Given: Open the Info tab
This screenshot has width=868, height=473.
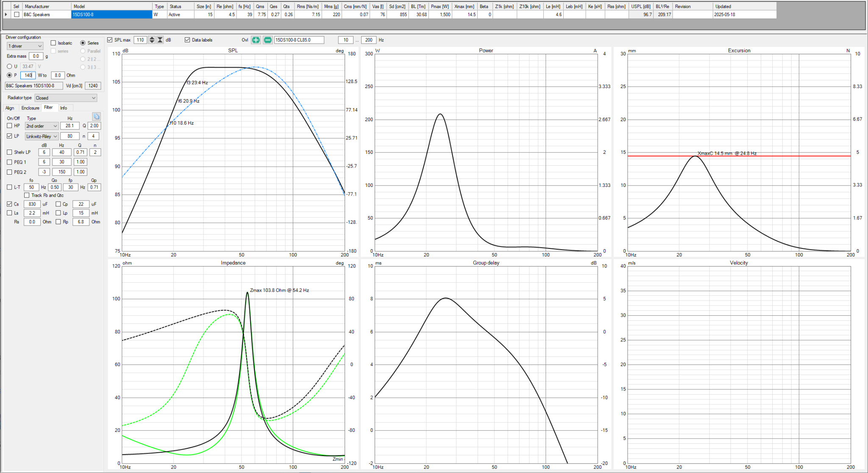Looking at the screenshot, I should [64, 108].
